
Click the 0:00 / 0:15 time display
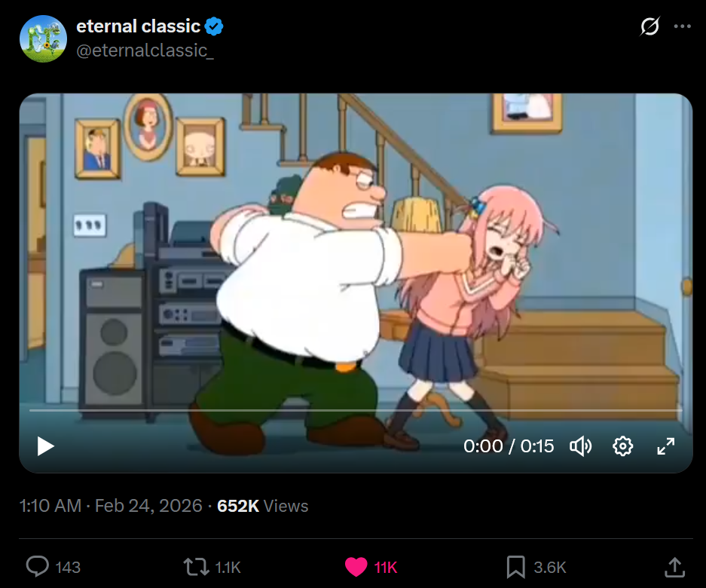pos(509,446)
